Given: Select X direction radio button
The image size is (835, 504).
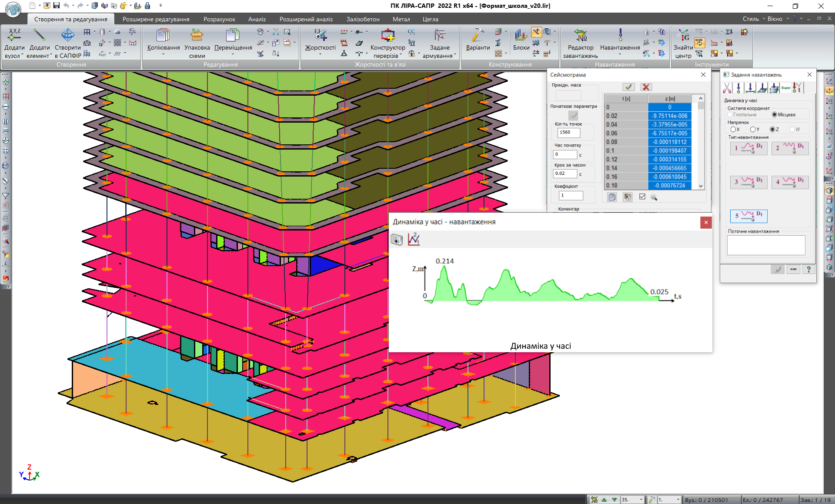Looking at the screenshot, I should pyautogui.click(x=733, y=129).
